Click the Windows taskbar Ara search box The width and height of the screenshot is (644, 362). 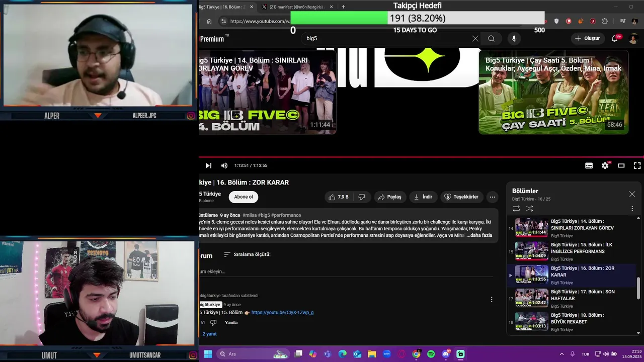(x=253, y=354)
